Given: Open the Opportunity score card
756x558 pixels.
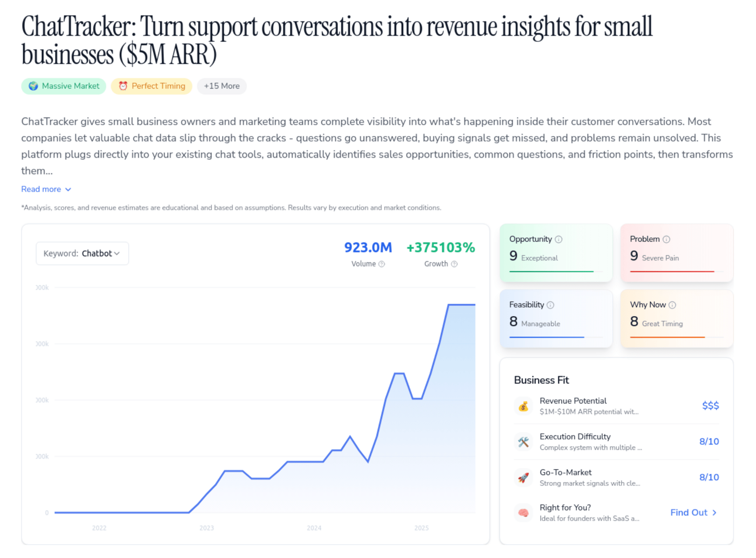Looking at the screenshot, I should tap(556, 253).
